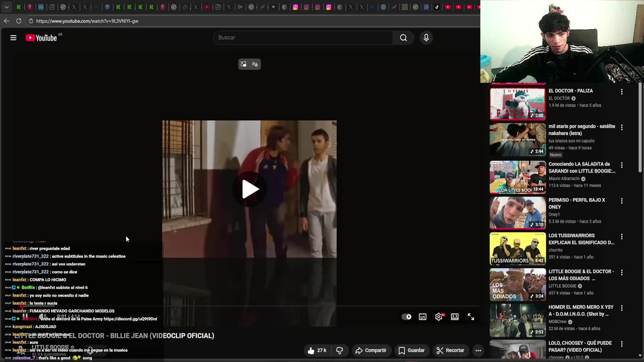644x362 pixels.
Task: Switch player to theater mode
Action: click(455, 317)
